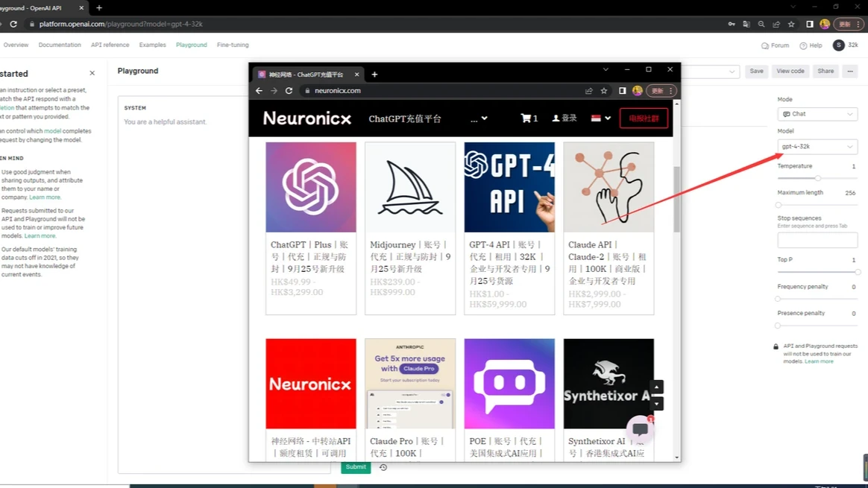Image resolution: width=868 pixels, height=488 pixels.
Task: Adjust the Presence penalty slider handle
Action: (778, 326)
